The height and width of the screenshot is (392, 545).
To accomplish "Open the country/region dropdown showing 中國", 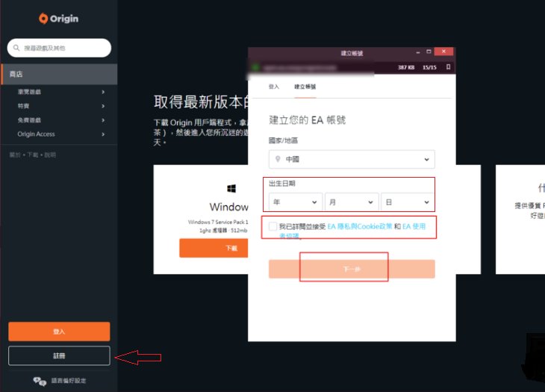I will (x=352, y=159).
